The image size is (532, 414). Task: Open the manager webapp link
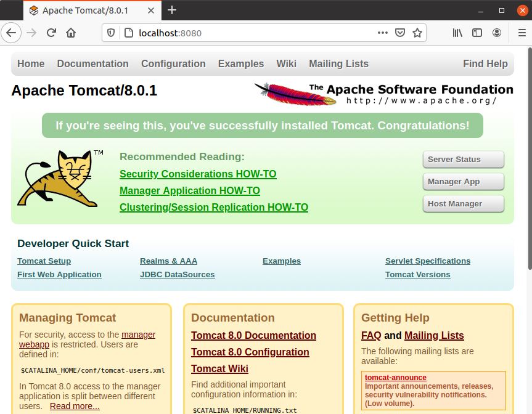point(139,335)
